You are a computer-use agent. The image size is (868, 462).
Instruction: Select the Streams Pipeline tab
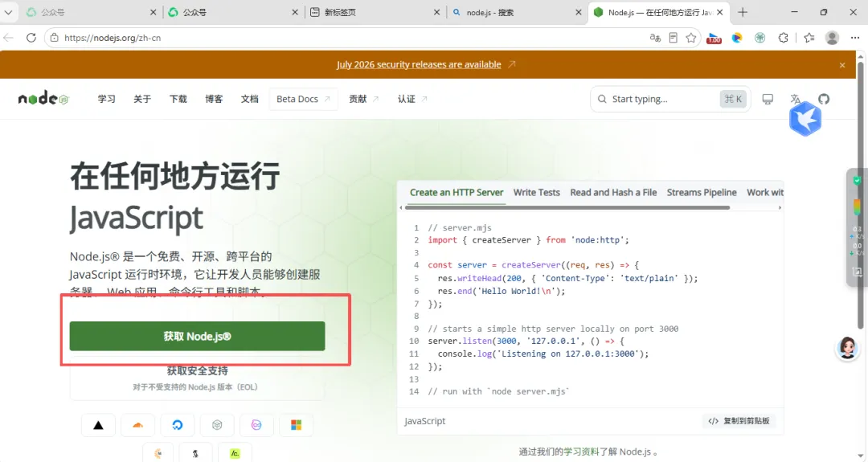coord(702,192)
